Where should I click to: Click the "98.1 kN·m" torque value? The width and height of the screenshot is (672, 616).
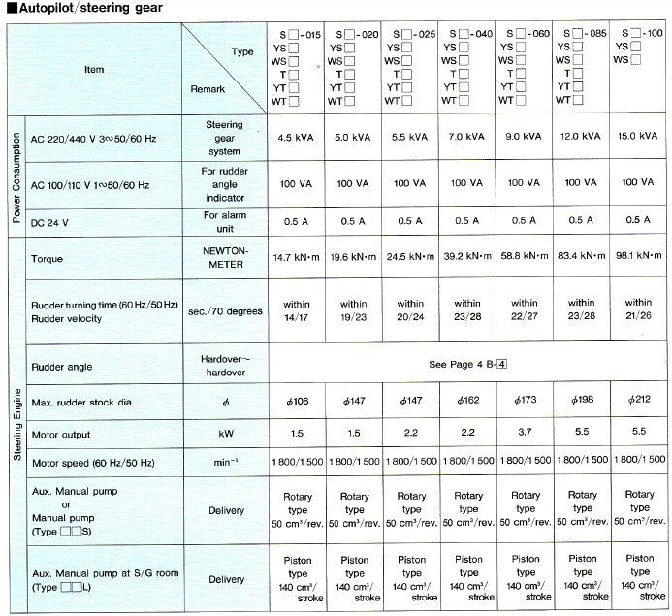(639, 255)
